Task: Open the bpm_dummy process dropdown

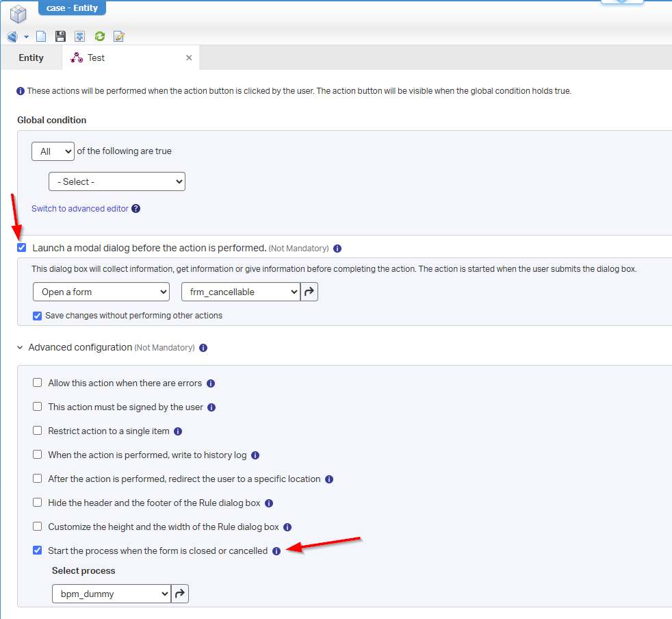Action: (111, 594)
